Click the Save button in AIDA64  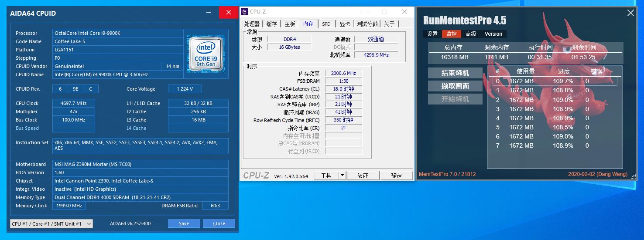184,223
